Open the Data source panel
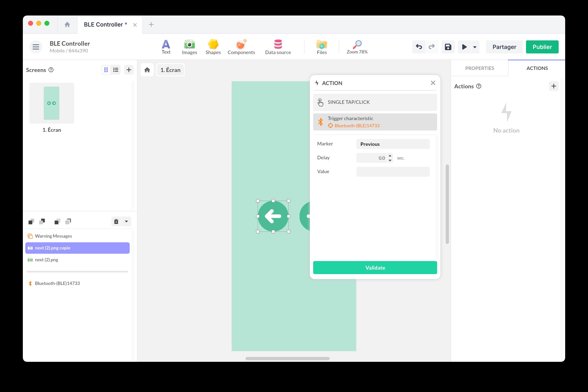 (x=278, y=47)
